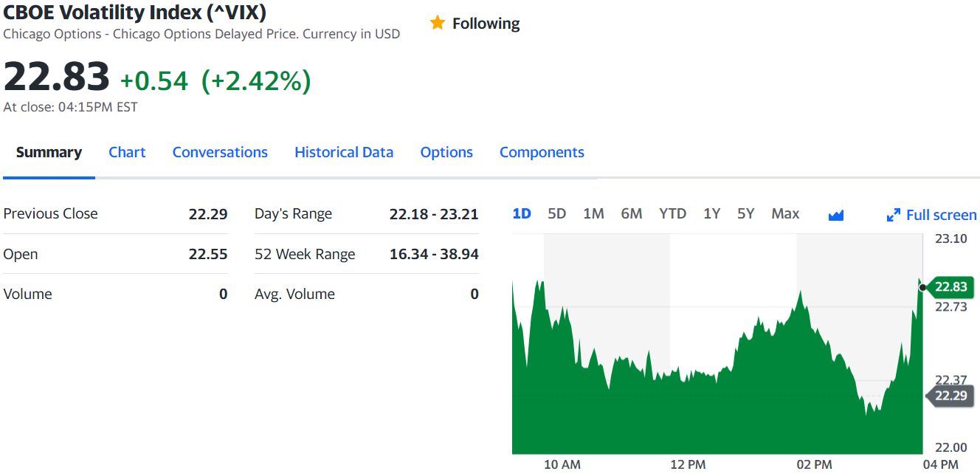Click the 22.00 y-axis label
980x474 pixels.
pyautogui.click(x=950, y=447)
